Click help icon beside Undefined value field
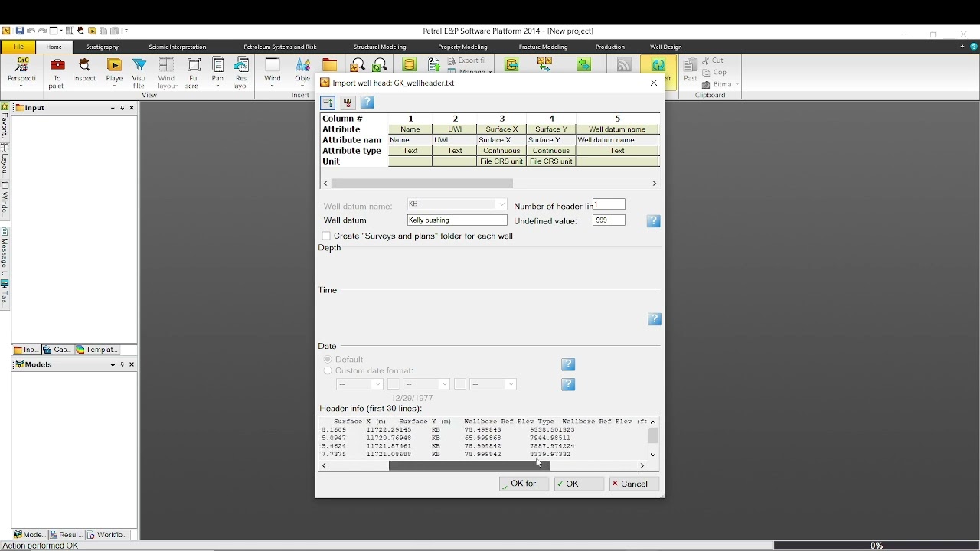This screenshot has height=551, width=980. [653, 221]
